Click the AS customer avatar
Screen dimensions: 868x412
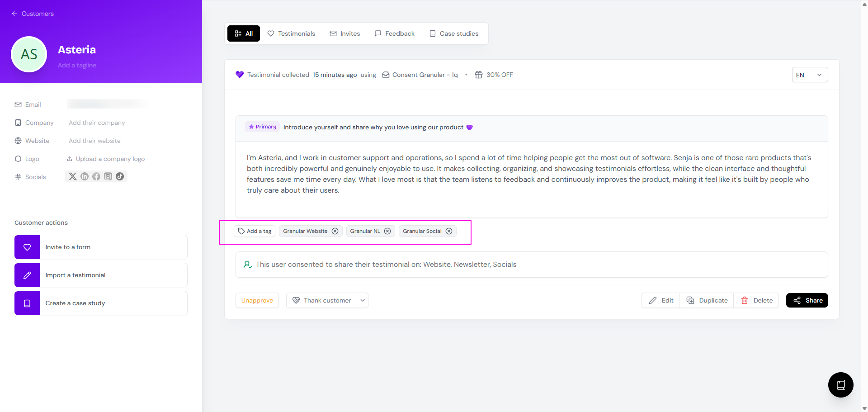pos(29,54)
